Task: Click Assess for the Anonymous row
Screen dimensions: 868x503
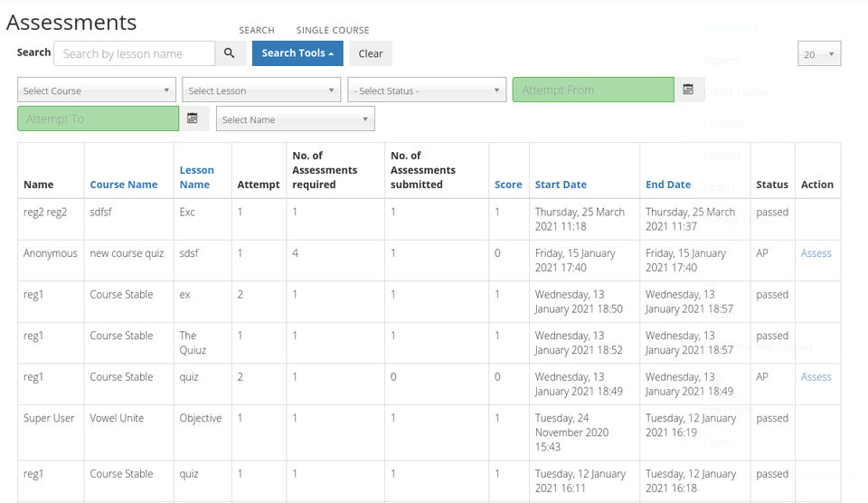Action: point(816,253)
